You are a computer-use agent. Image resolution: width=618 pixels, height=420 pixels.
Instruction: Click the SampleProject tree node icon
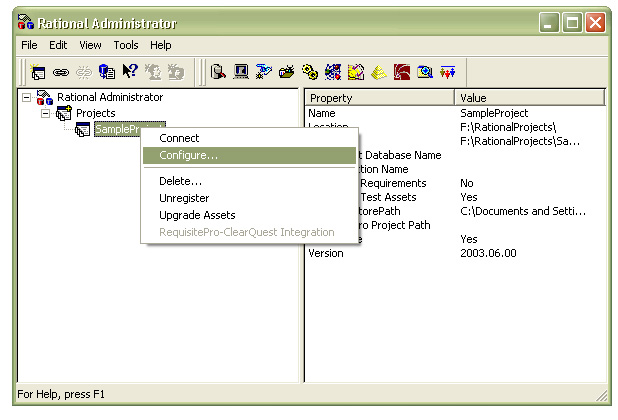[83, 129]
